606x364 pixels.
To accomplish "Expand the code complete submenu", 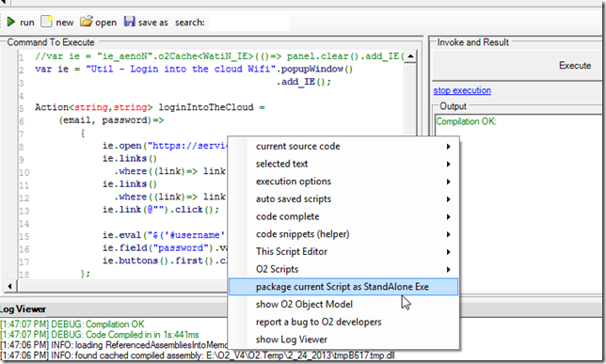I will point(343,216).
